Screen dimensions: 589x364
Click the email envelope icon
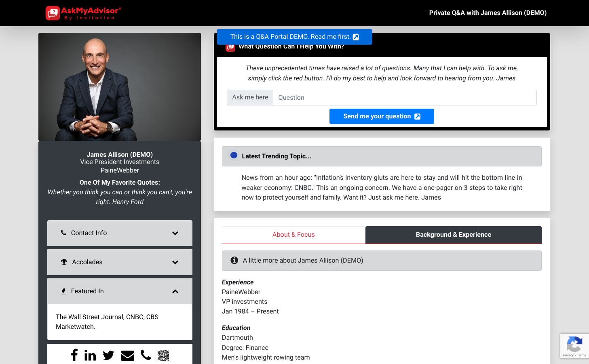[x=127, y=356]
